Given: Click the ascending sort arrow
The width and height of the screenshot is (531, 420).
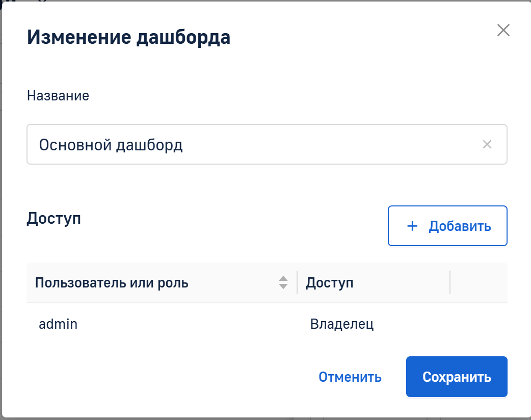Looking at the screenshot, I should 283,278.
